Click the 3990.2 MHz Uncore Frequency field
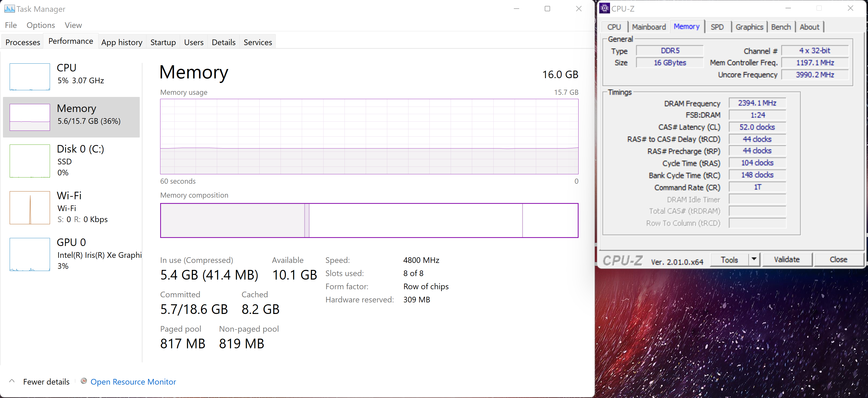The height and width of the screenshot is (398, 868). pos(815,75)
